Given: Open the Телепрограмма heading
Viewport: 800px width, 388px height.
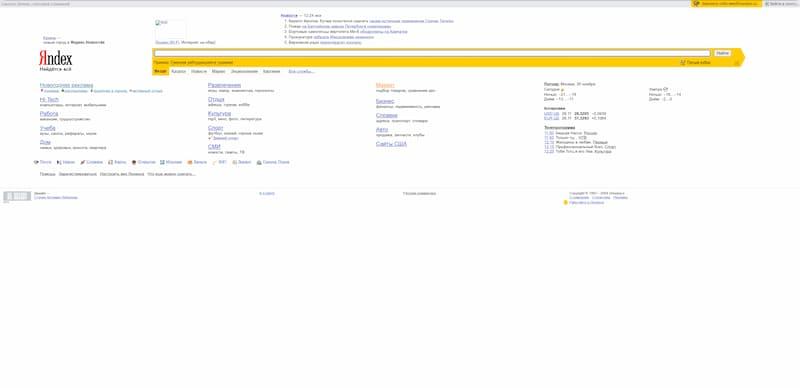Looking at the screenshot, I should click(560, 128).
